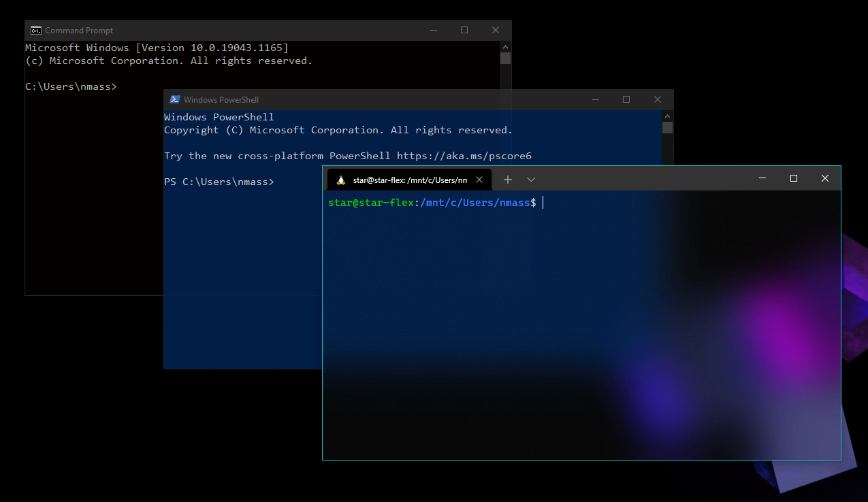Open the new tab profile dropdown menu
The image size is (868, 502).
pos(531,180)
